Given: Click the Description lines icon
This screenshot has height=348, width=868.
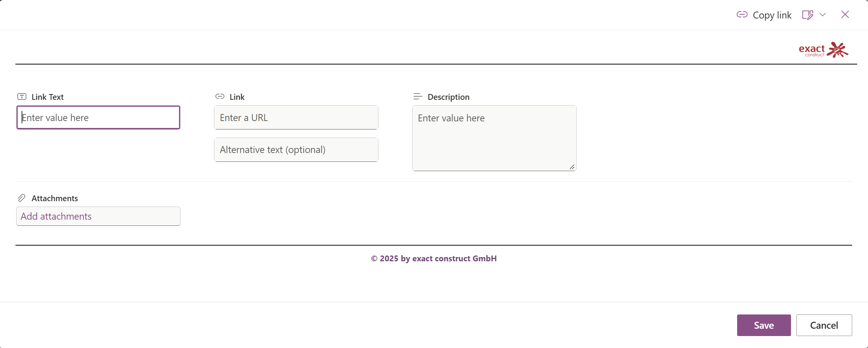Looking at the screenshot, I should click(x=418, y=96).
